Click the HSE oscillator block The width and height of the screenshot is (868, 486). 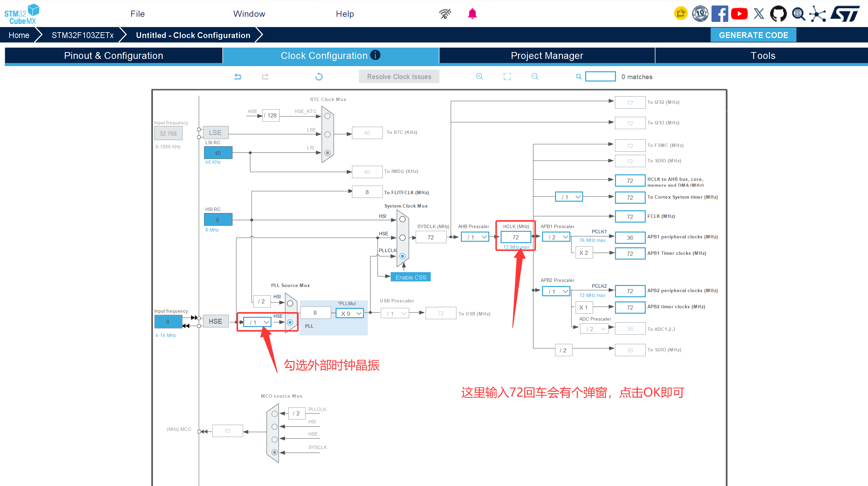coord(215,321)
